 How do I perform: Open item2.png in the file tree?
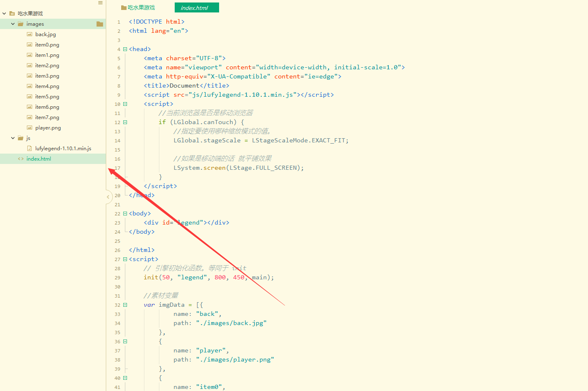click(x=47, y=66)
